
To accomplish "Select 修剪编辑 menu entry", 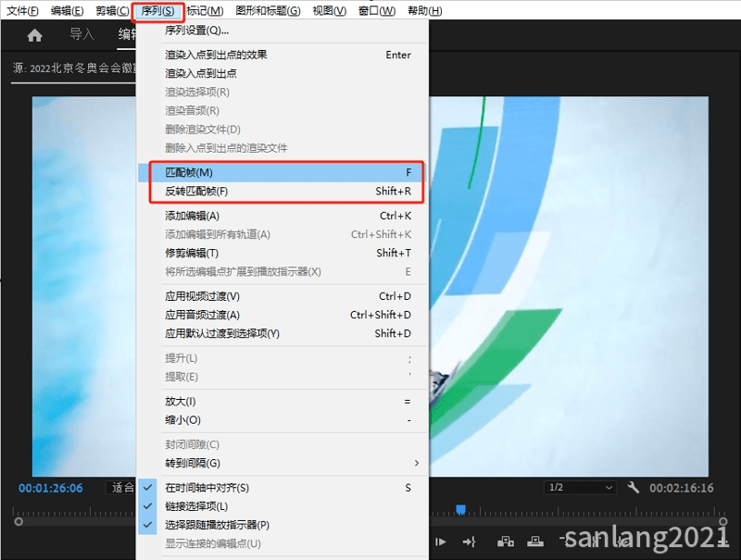I will point(283,253).
